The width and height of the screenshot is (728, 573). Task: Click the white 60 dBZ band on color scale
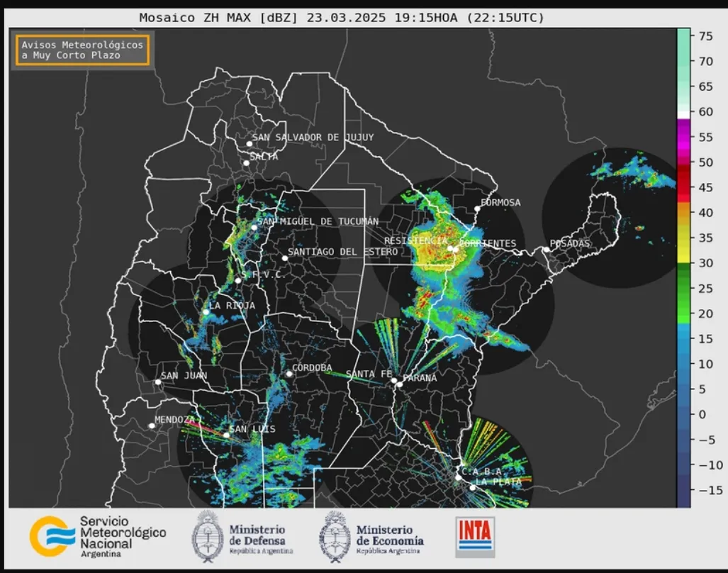coord(683,112)
